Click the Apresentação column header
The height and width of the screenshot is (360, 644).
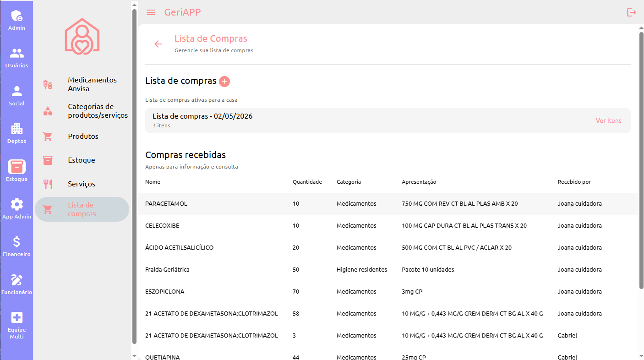(419, 182)
